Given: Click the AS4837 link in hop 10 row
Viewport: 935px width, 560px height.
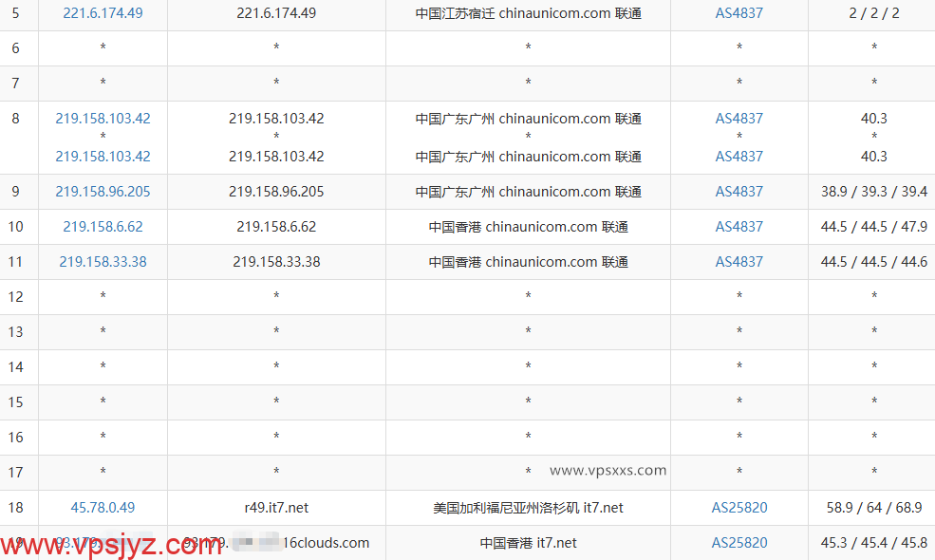Looking at the screenshot, I should point(739,227).
